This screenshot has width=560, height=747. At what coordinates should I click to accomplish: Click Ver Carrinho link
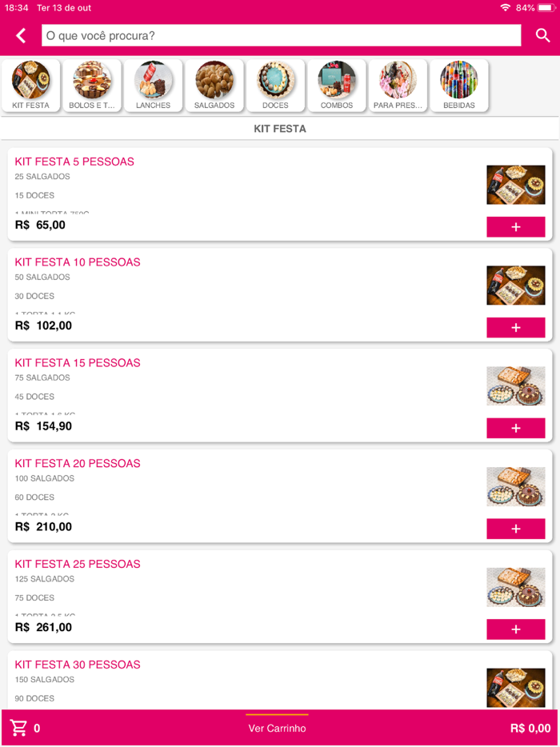tap(277, 728)
